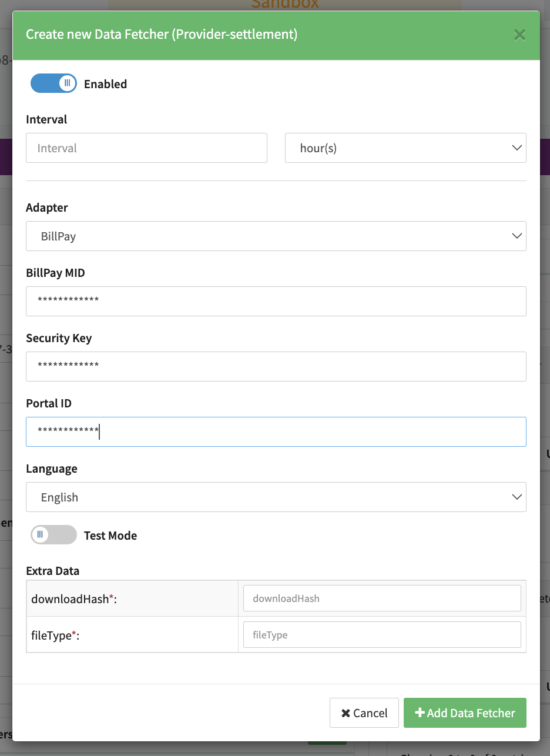Viewport: 550px width, 756px height.
Task: Click the chevron arrow on hour(s) selector
Action: pos(517,148)
